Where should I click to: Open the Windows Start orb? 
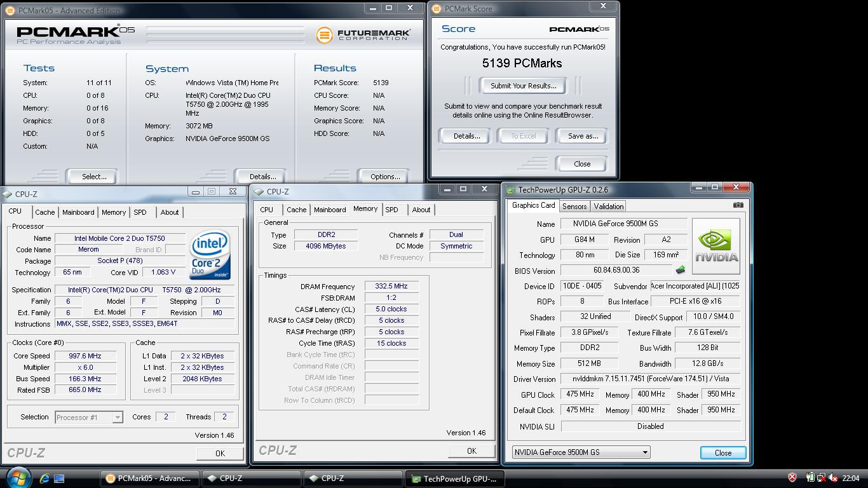coord(17,478)
